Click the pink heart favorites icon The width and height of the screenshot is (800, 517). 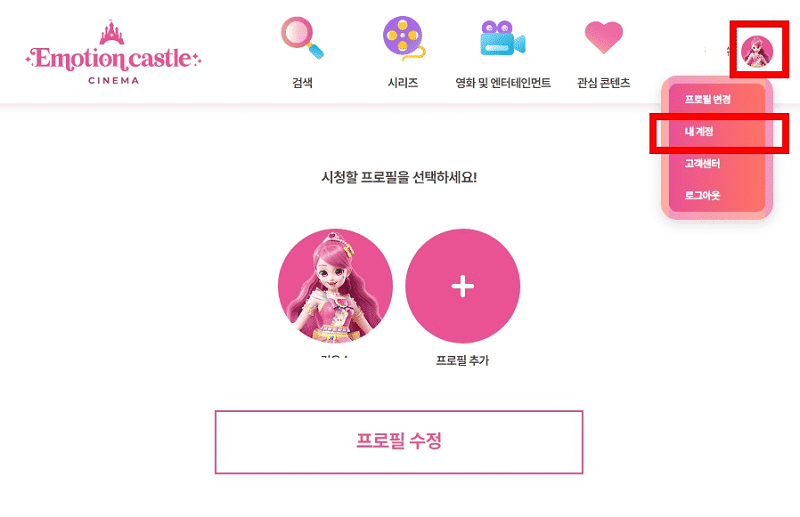[604, 37]
